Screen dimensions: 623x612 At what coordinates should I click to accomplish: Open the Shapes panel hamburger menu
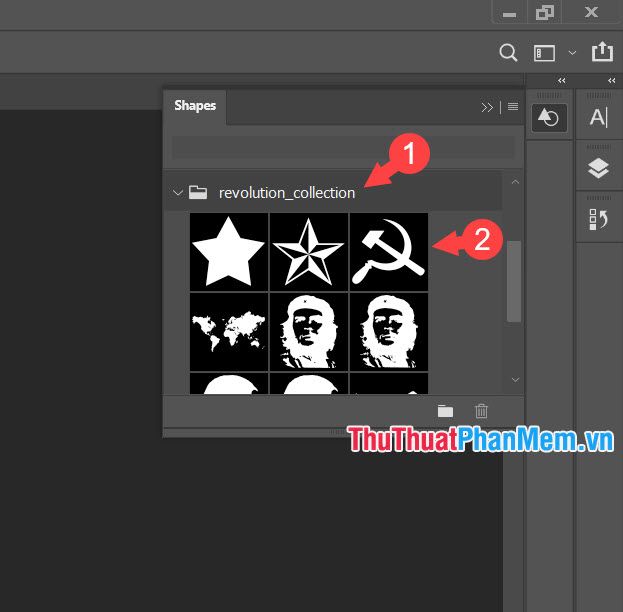coord(513,107)
